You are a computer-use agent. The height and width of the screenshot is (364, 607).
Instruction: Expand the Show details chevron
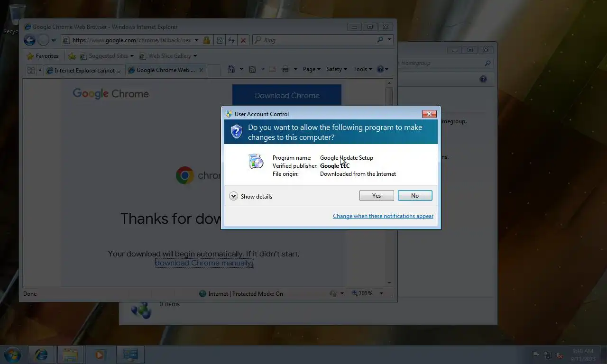coord(233,196)
